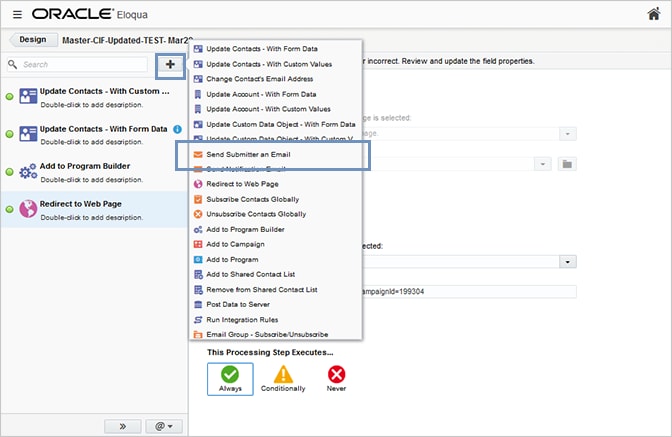Open the @ dropdown at panel bottom

pos(164,426)
